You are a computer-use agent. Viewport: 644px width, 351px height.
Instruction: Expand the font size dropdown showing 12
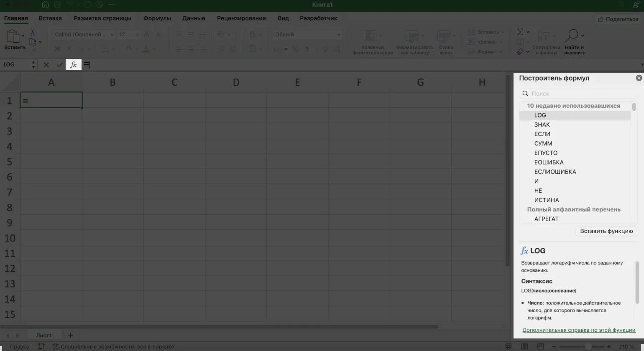(137, 35)
